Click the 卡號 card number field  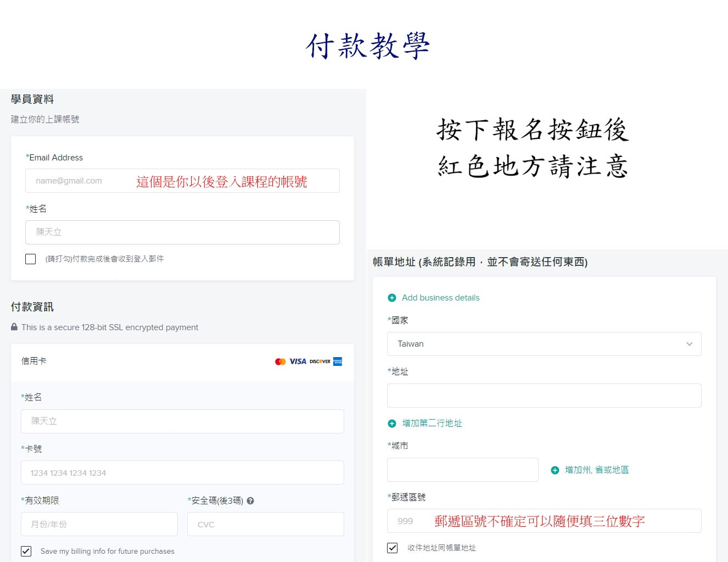[x=182, y=472]
